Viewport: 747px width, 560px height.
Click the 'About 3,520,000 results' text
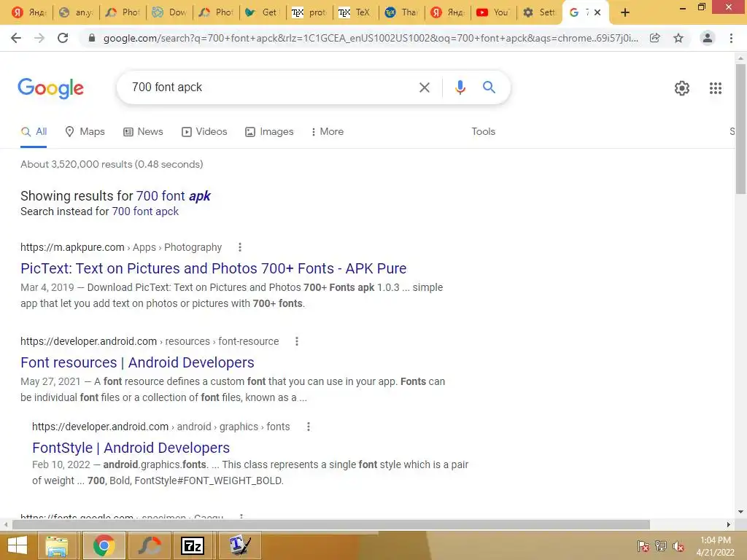[112, 164]
